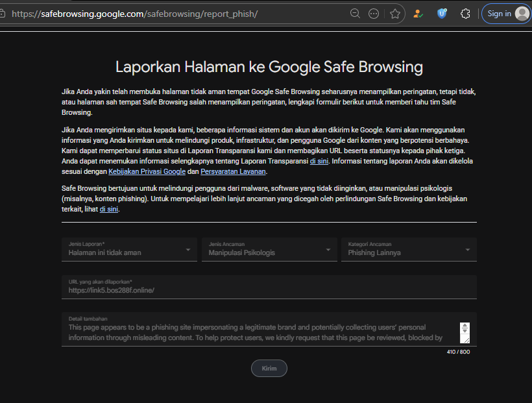
Task: Open the Jenis Ancaman dropdown
Action: [269, 250]
